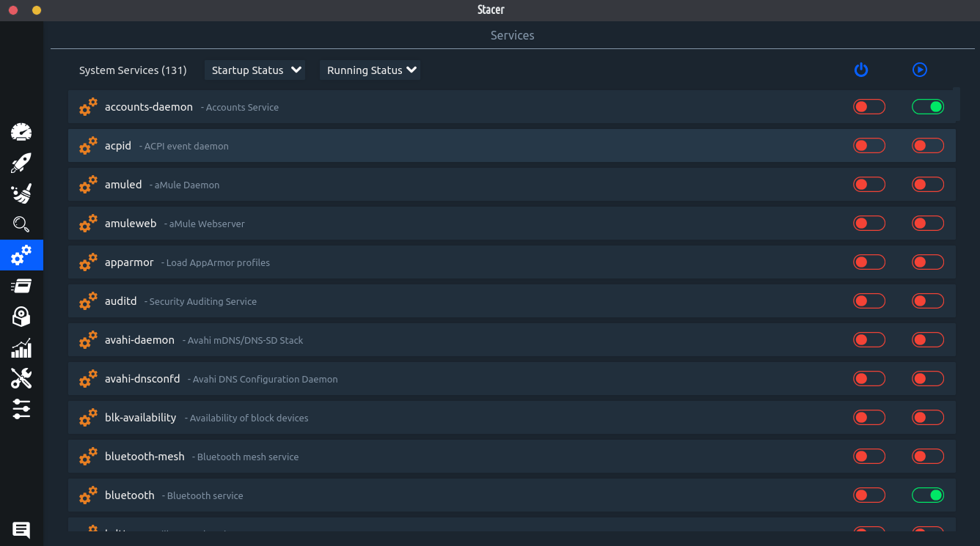Expand the Startup Status dropdown

tap(255, 70)
